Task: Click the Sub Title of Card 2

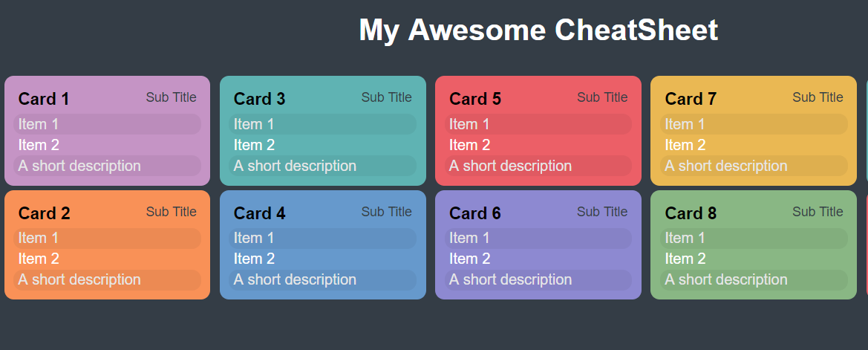Action: (171, 212)
